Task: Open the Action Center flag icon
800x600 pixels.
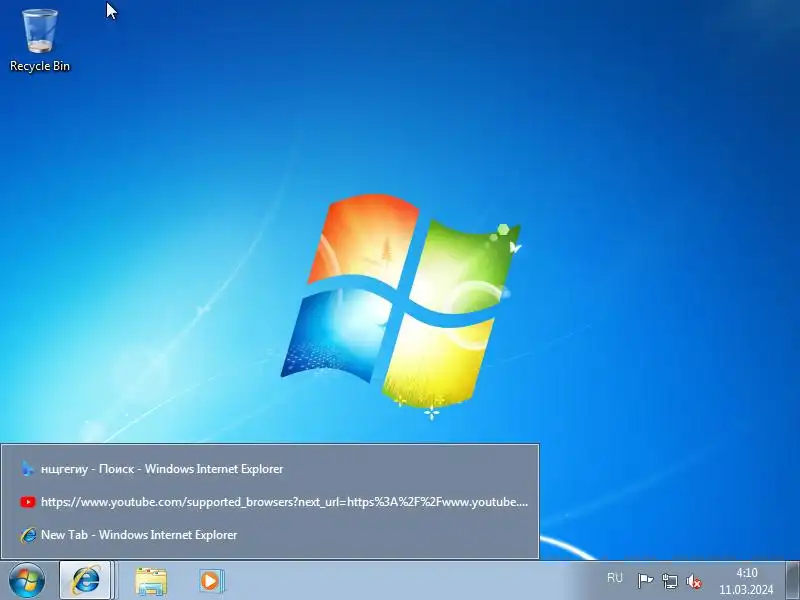Action: (x=645, y=581)
